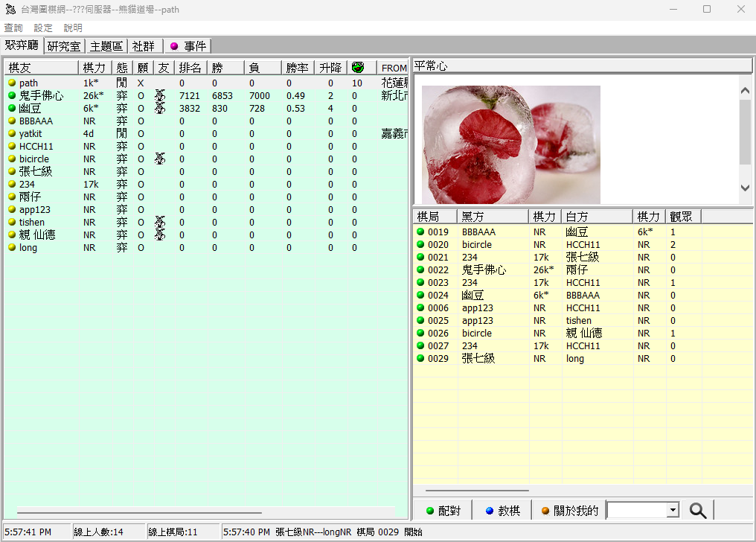Screen dimensions: 756x542
Task: Open the dropdown next to 關於我的
Action: [673, 511]
